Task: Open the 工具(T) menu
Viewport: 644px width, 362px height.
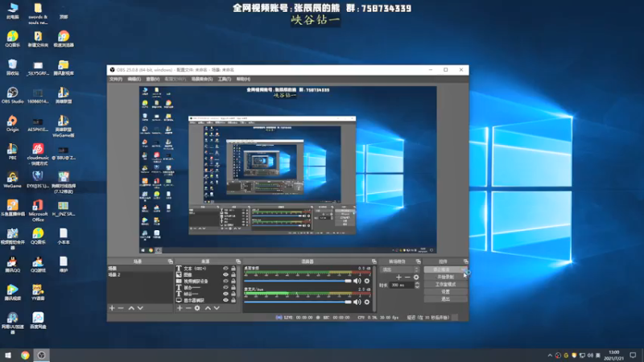Action: pyautogui.click(x=225, y=79)
